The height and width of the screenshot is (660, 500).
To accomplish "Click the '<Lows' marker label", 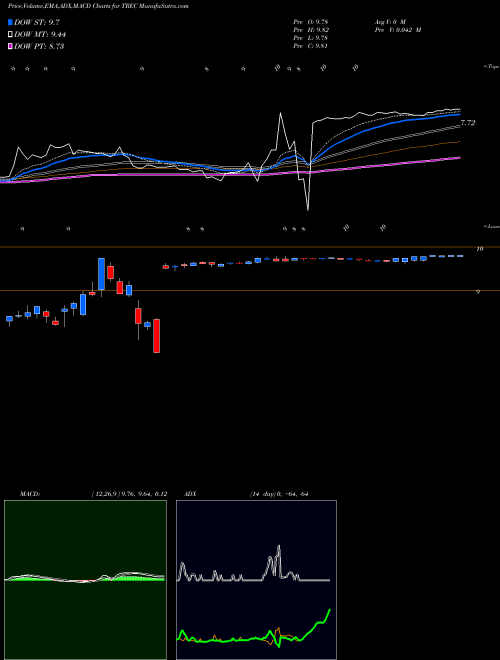I will click(491, 226).
